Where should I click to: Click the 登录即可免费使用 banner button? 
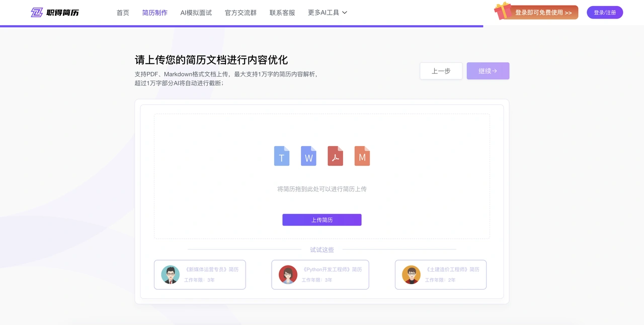tap(543, 13)
